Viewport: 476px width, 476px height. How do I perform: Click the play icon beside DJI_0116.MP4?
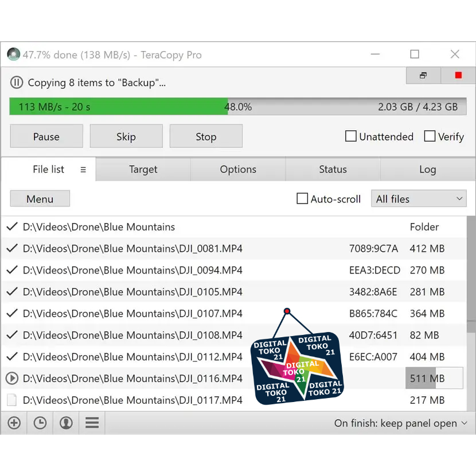12,379
